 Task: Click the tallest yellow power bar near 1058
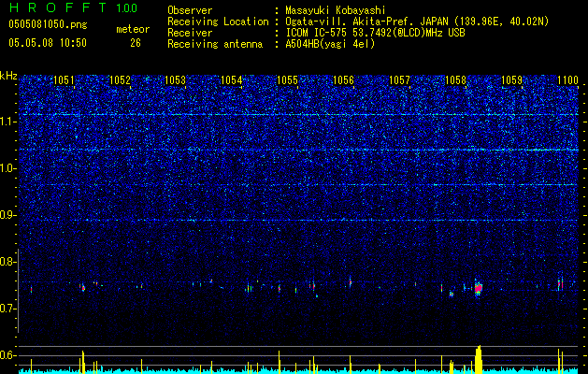tap(478, 360)
